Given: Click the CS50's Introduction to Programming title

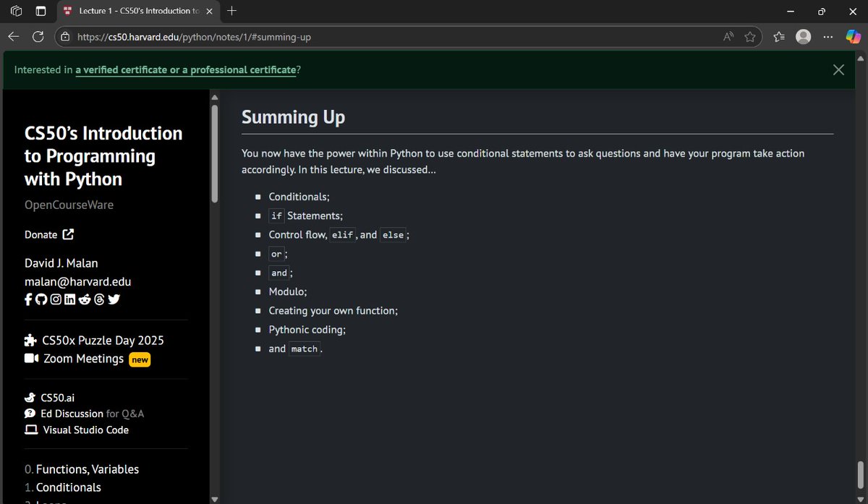Looking at the screenshot, I should (103, 156).
